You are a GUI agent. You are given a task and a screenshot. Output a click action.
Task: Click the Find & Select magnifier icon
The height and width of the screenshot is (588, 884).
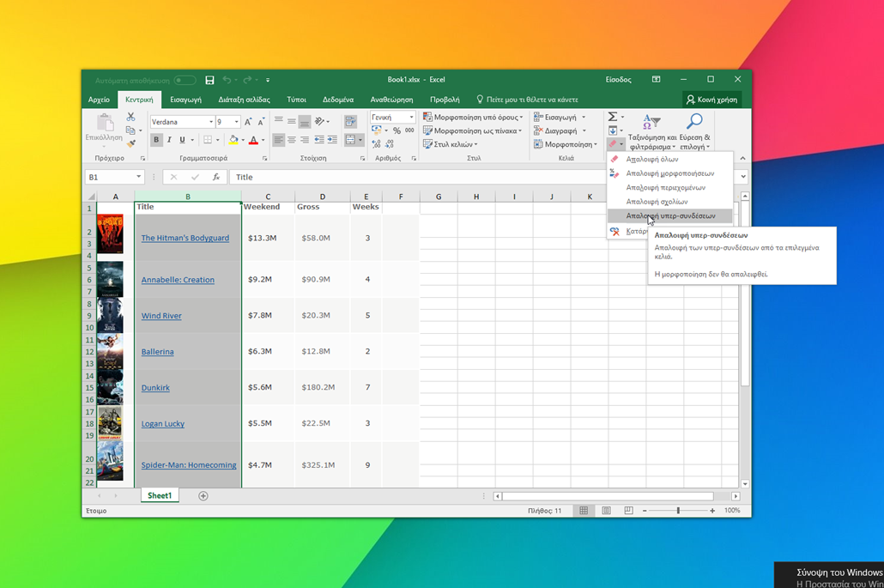pyautogui.click(x=695, y=122)
